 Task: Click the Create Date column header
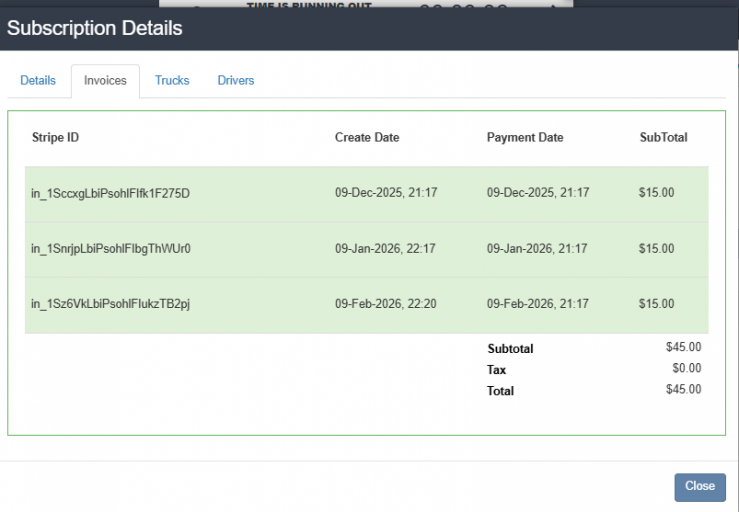367,138
